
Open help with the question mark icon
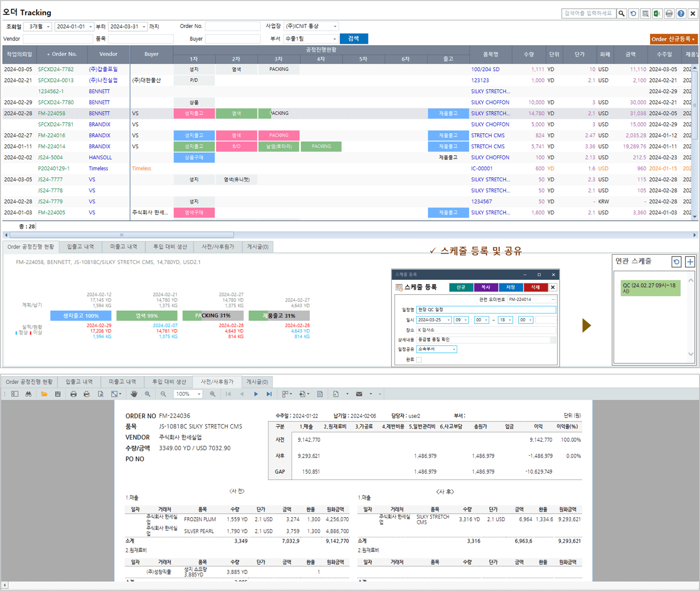[x=681, y=13]
